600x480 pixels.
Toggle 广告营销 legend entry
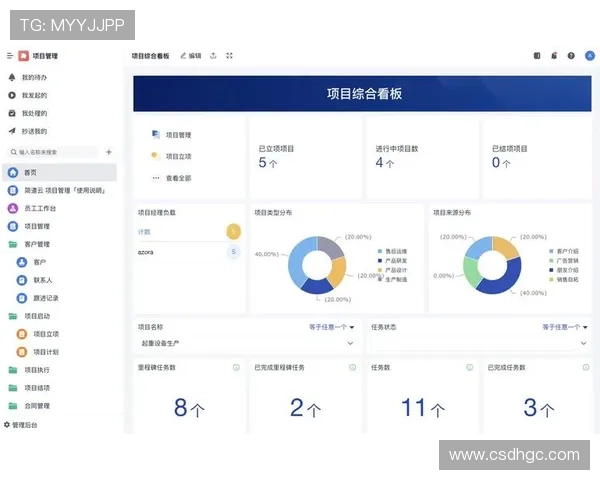click(x=564, y=261)
